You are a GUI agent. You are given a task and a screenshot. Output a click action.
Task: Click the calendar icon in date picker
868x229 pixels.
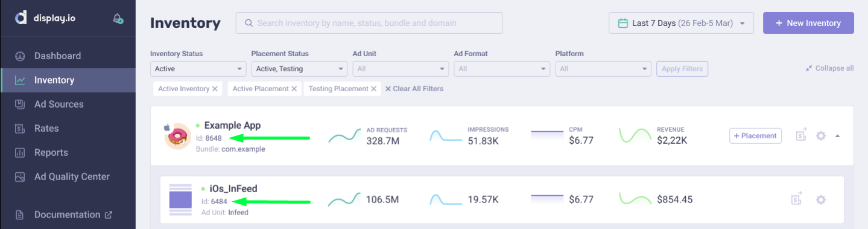pos(623,23)
